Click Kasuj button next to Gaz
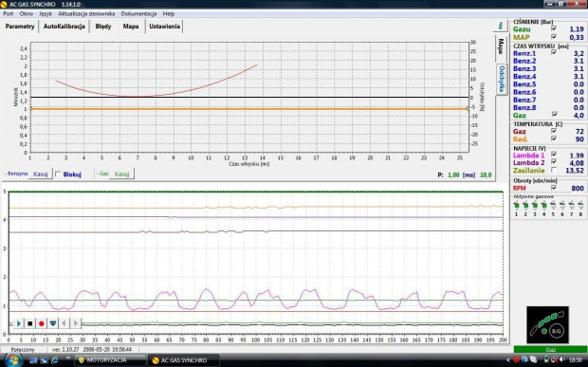The height and width of the screenshot is (367, 588). 122,174
